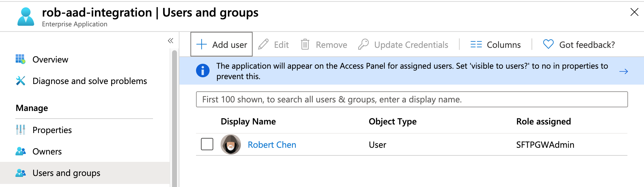Click the Diagnose wrench icon

pyautogui.click(x=20, y=81)
